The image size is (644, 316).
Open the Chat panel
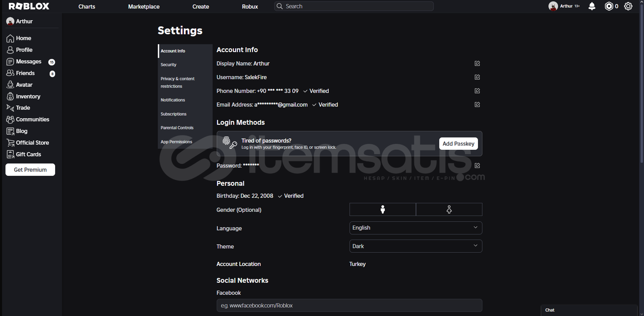point(589,310)
